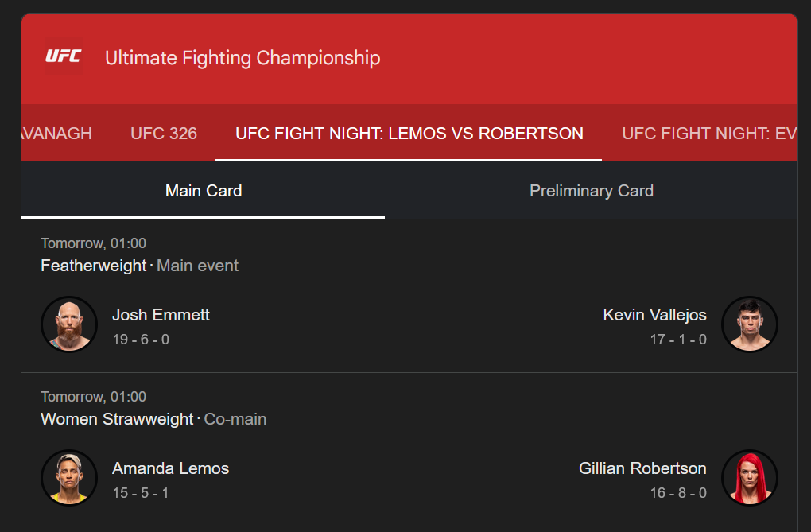811x532 pixels.
Task: Select the Featherweight Main event label
Action: click(x=139, y=266)
